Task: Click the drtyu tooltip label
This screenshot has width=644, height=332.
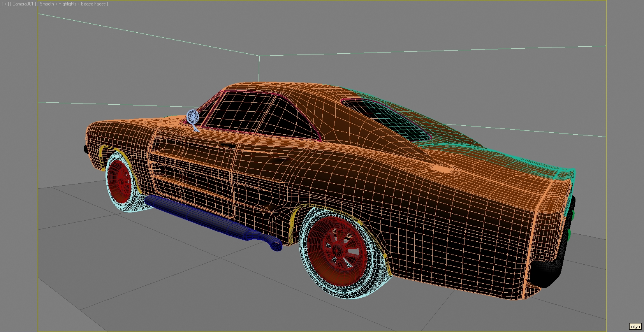Action: (635, 327)
